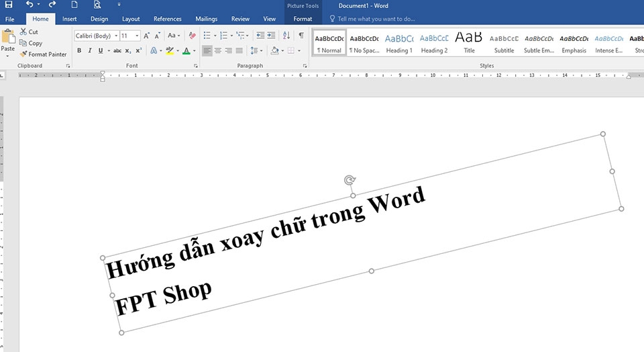The image size is (644, 352).
Task: Increase paragraph indent
Action: click(271, 36)
